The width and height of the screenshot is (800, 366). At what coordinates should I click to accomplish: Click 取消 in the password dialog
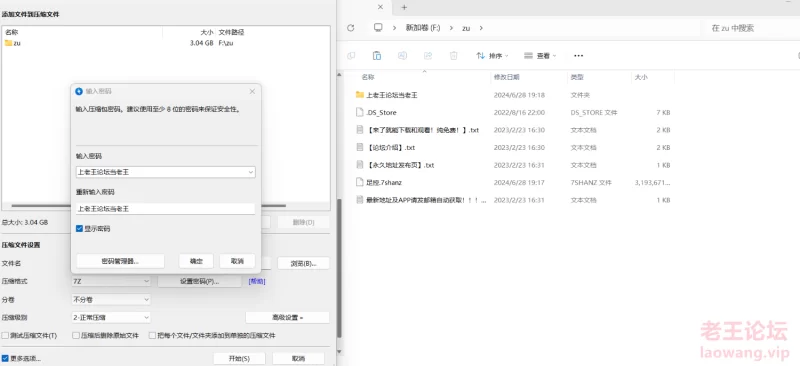pos(237,261)
